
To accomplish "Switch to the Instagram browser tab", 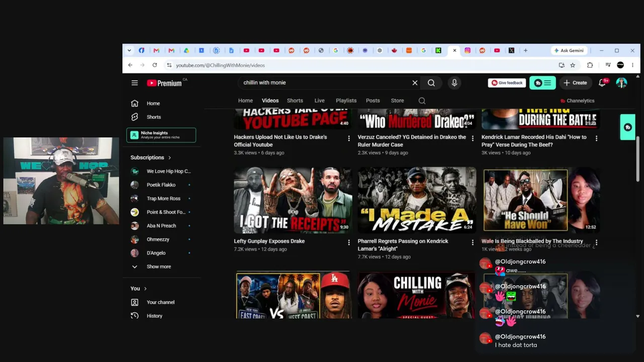I will point(467,50).
